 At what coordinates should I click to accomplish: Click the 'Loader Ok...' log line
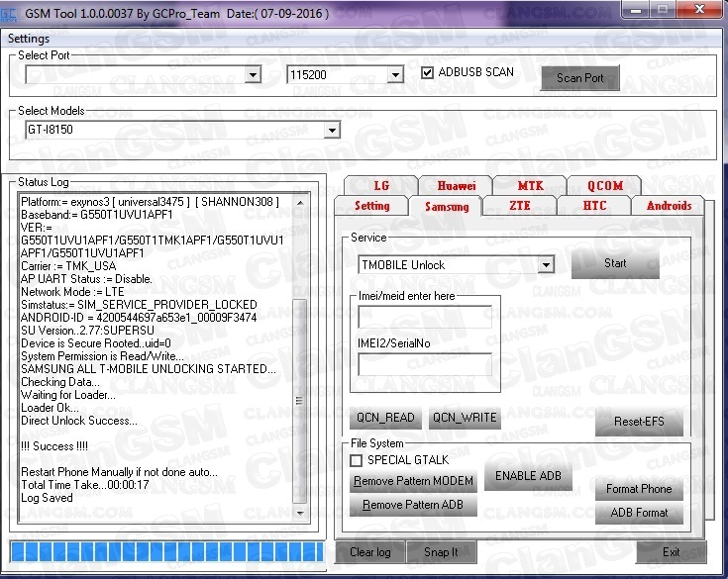[x=50, y=408]
